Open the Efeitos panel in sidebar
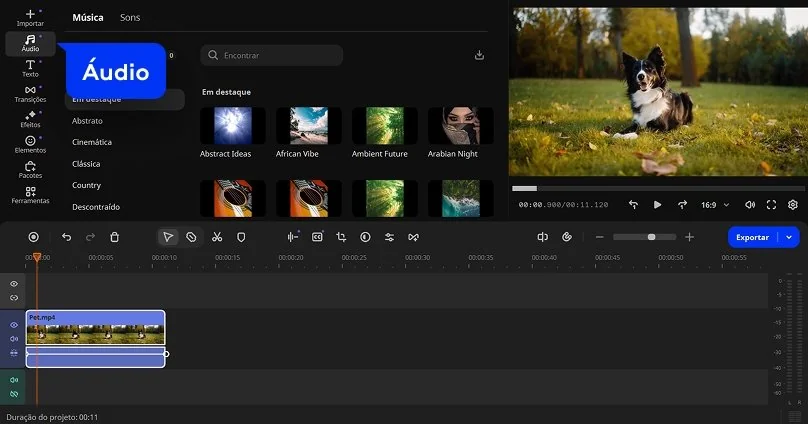Image resolution: width=808 pixels, height=424 pixels. tap(30, 119)
